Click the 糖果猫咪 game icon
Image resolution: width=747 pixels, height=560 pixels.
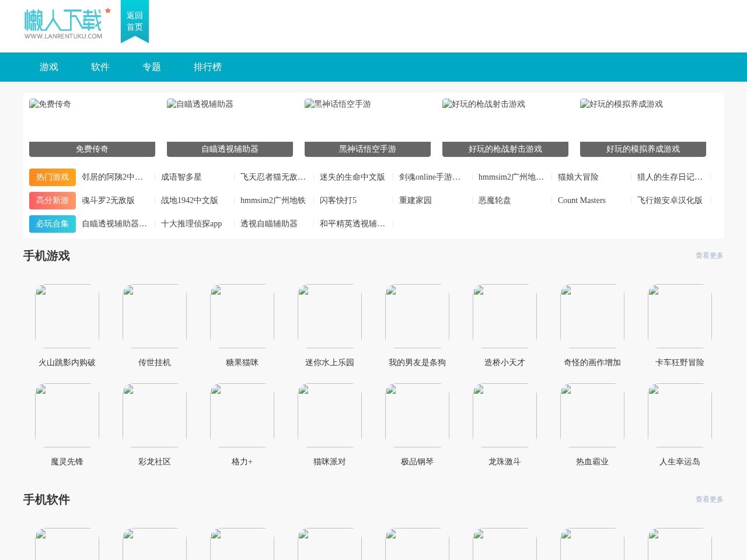[242, 316]
